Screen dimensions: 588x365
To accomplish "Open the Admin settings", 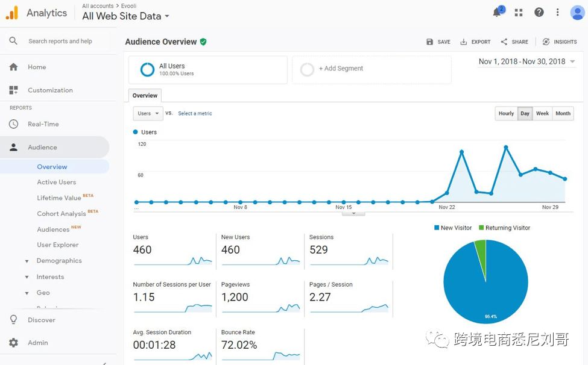I will coord(37,342).
